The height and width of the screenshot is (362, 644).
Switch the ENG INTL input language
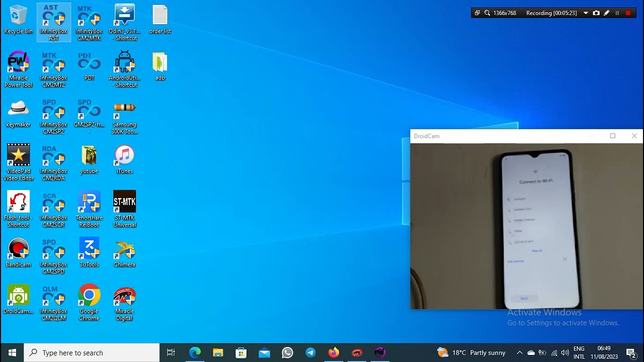[579, 352]
